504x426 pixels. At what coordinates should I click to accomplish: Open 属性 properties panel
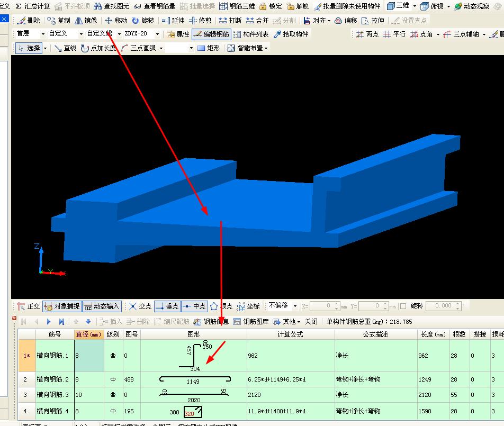[178, 34]
